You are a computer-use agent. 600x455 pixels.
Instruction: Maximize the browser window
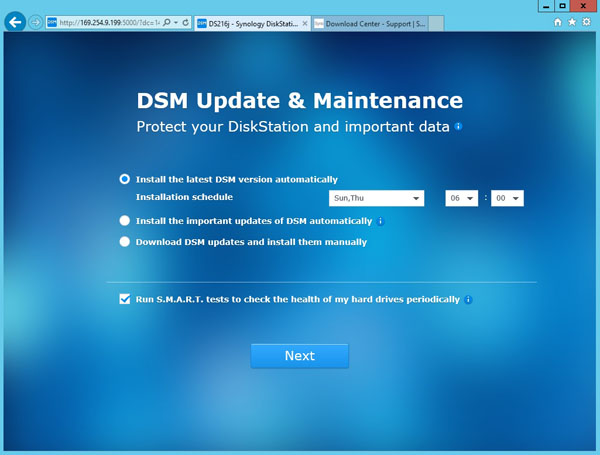coord(562,6)
